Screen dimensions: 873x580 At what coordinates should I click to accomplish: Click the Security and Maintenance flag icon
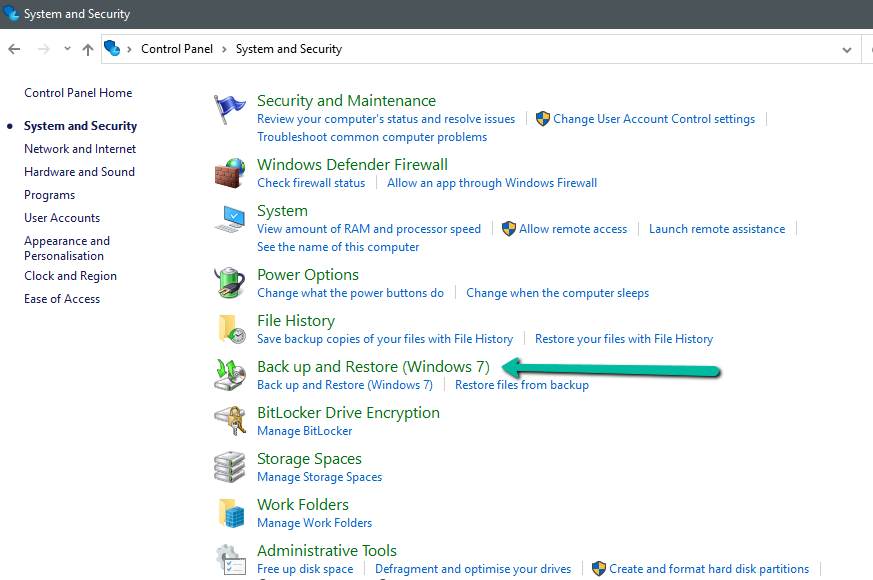coord(230,109)
